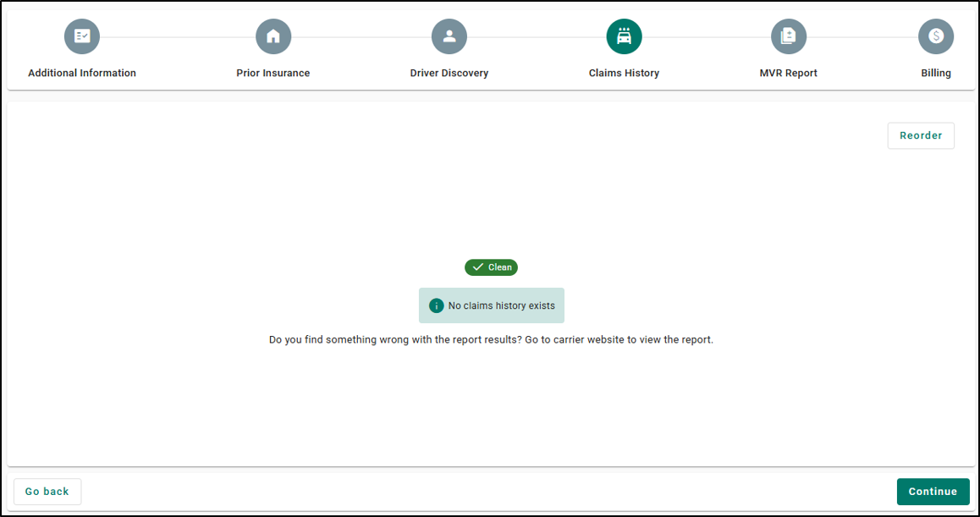This screenshot has width=980, height=517.
Task: Select the Claims History car icon
Action: click(624, 36)
